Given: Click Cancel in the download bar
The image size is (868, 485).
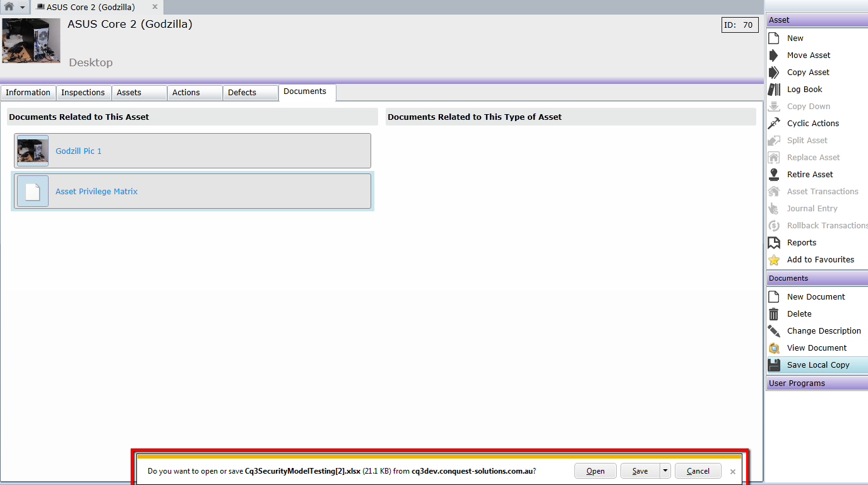Looking at the screenshot, I should tap(698, 470).
